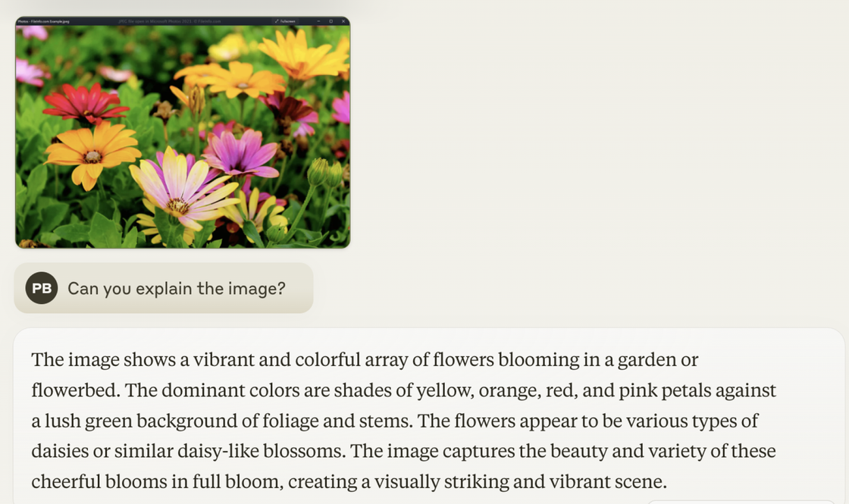Click the word 'flowerbed' in the response
Viewport: 849px width, 504px height.
74,390
